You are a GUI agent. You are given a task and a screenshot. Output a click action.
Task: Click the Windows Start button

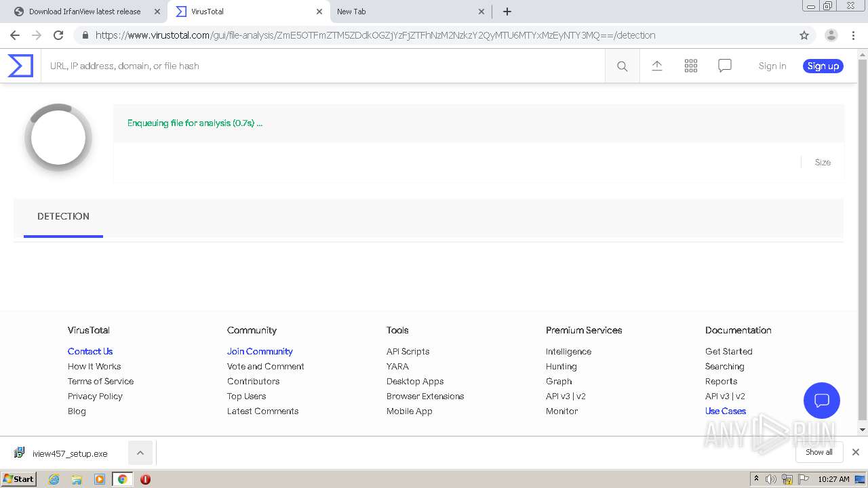[18, 479]
